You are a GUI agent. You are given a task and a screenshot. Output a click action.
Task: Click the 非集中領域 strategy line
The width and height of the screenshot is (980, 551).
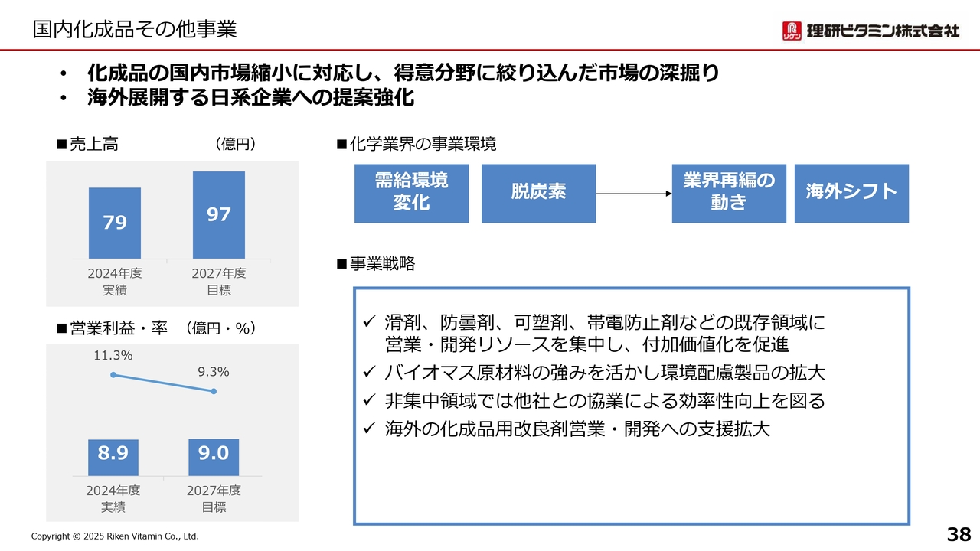(605, 400)
